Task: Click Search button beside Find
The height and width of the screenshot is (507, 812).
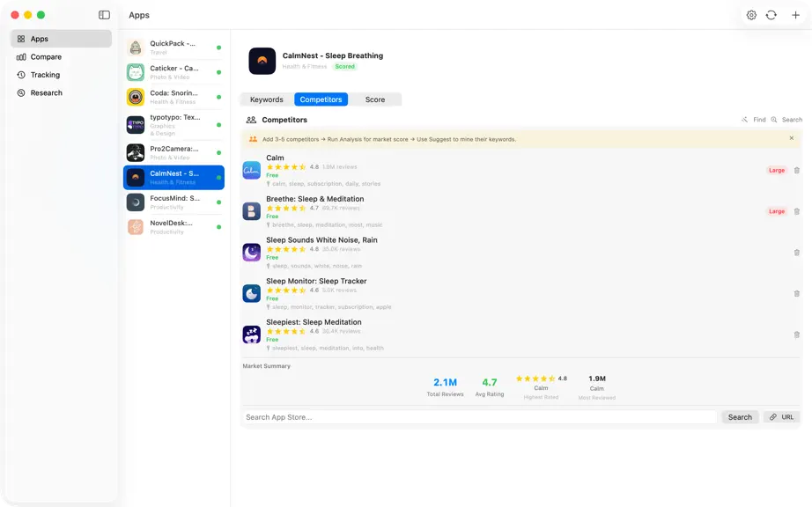Action: point(786,120)
